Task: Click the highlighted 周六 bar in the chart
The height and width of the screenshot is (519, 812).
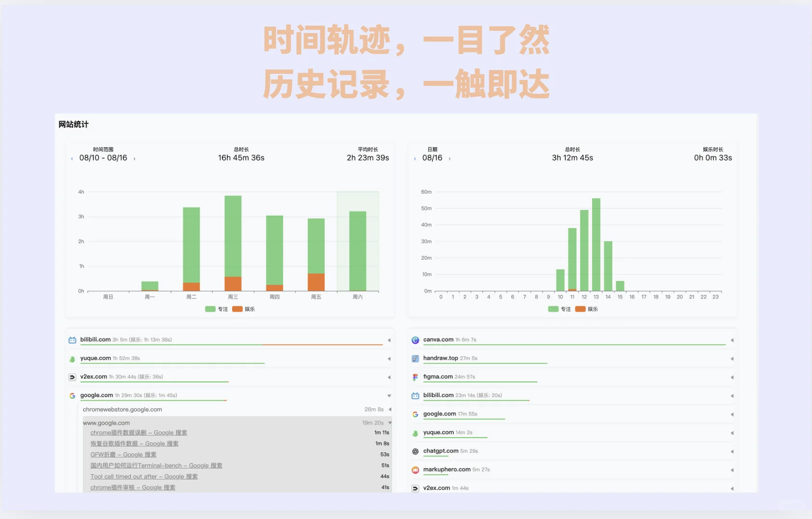Action: [x=357, y=250]
